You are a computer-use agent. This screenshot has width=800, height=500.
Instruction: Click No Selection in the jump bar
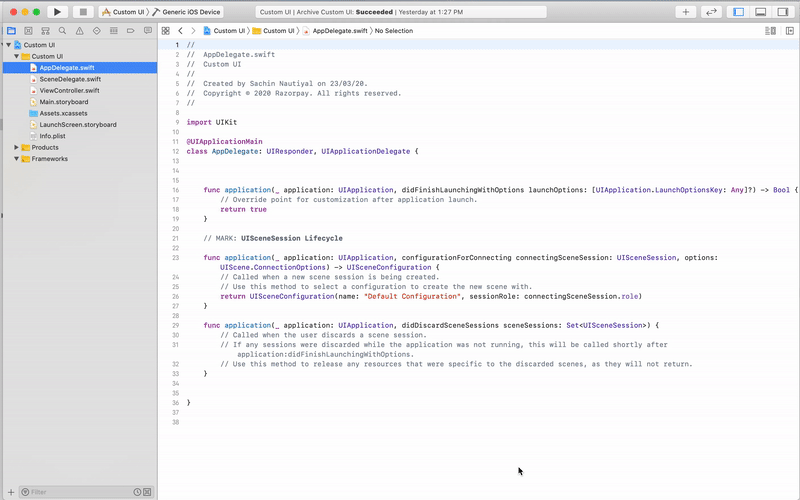394,31
